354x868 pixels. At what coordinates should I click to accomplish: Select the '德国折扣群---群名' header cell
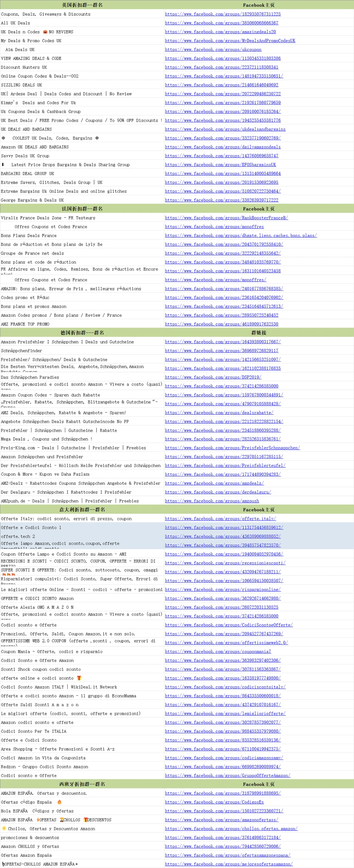pyautogui.click(x=82, y=332)
